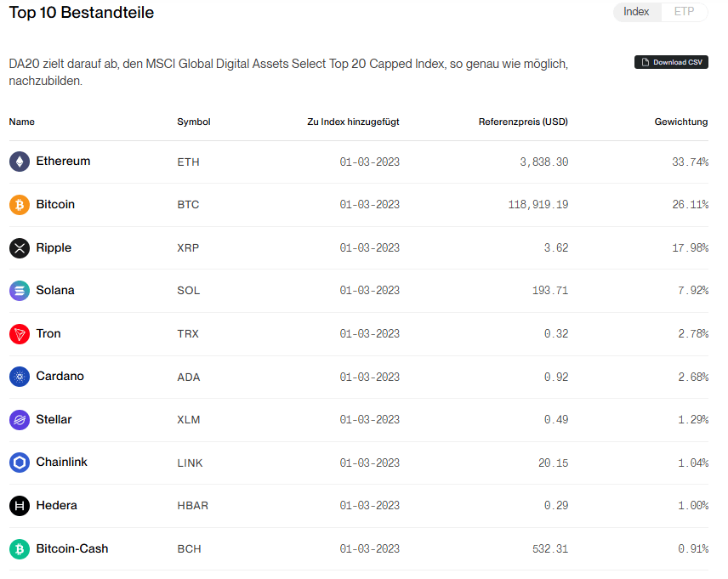Viewport: 728px width, 579px height.
Task: Click the Hedera H logo icon
Action: click(x=20, y=506)
